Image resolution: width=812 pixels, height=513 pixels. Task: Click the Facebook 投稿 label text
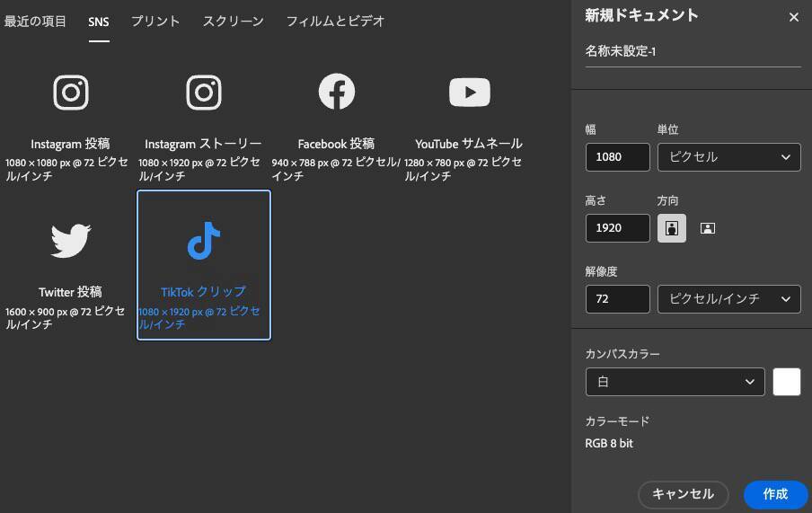336,144
